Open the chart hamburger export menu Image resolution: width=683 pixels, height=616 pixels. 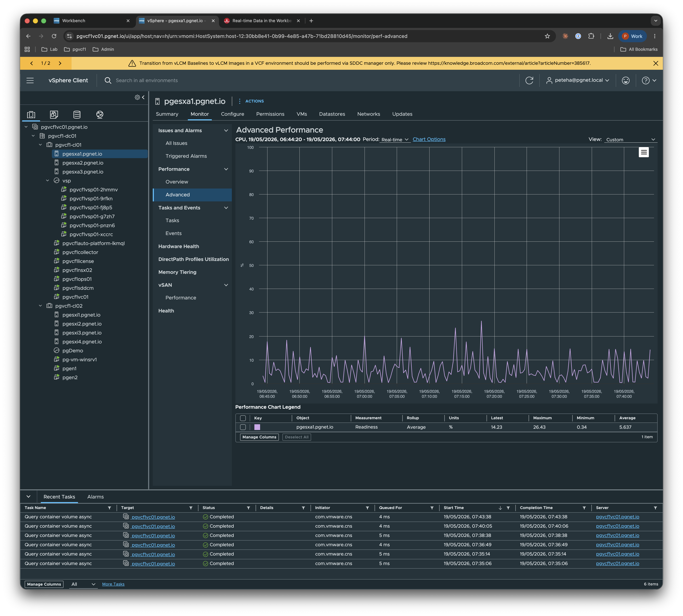(643, 153)
